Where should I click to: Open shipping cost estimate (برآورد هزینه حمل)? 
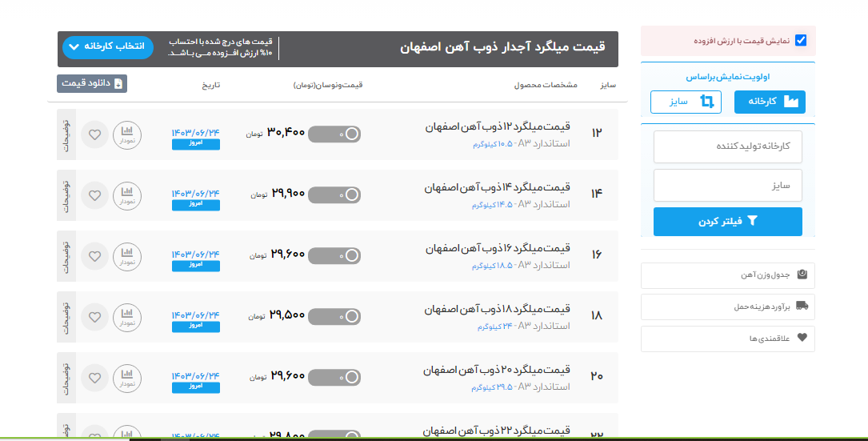(x=727, y=307)
